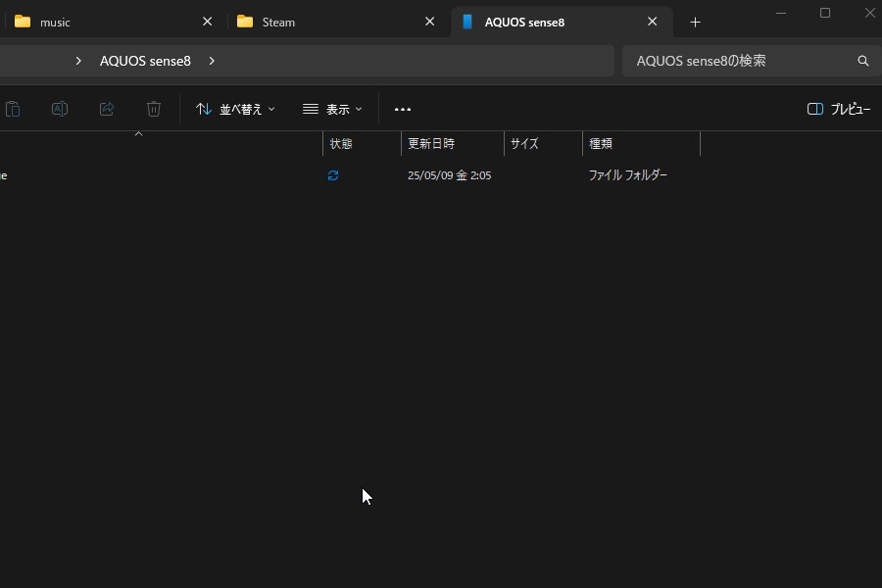Viewport: 882px width, 588px height.
Task: Minimize the Explorer window
Action: pos(781,13)
